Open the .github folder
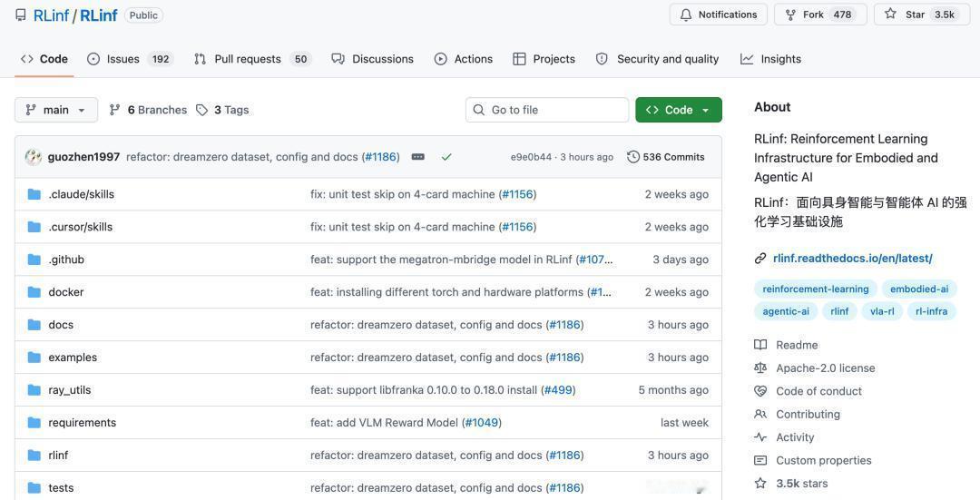 (x=66, y=260)
